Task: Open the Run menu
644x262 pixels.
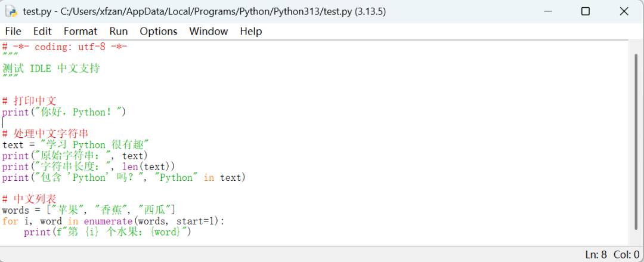Action: pyautogui.click(x=118, y=31)
